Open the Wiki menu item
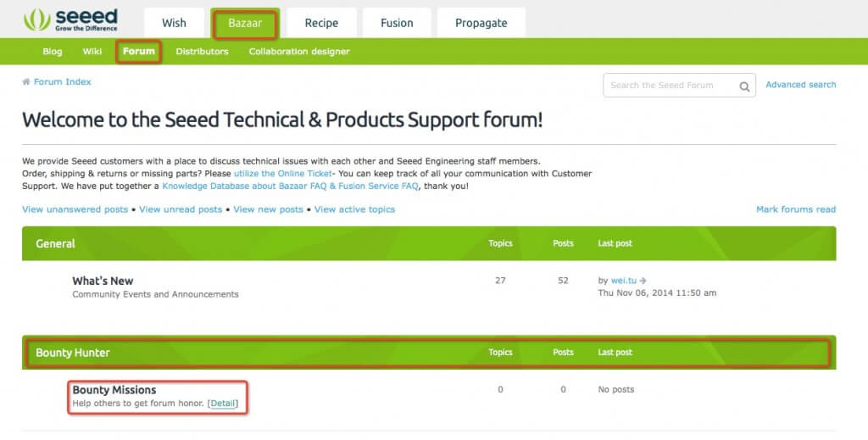 click(x=92, y=52)
